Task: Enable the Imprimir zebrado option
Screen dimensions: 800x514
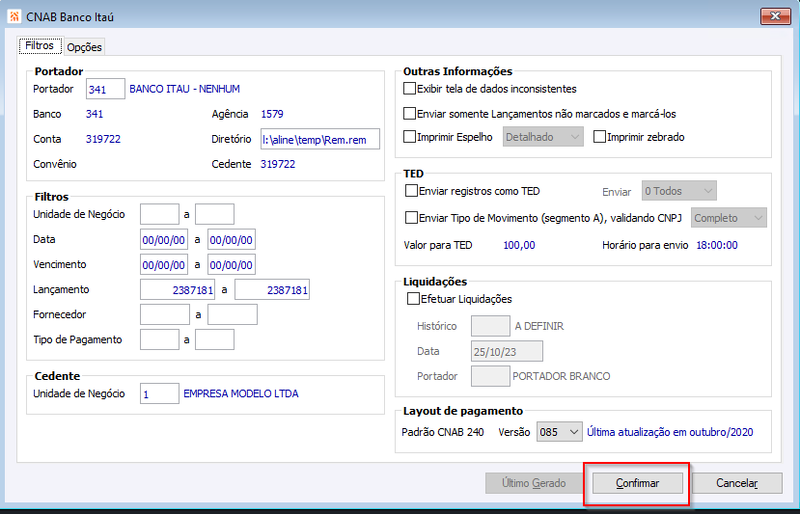Action: click(x=599, y=137)
